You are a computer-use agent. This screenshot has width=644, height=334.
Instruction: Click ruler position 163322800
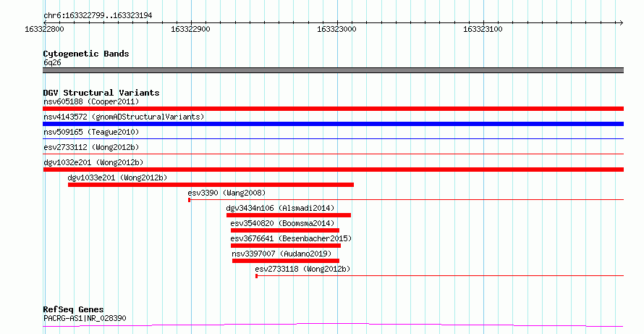(44, 29)
